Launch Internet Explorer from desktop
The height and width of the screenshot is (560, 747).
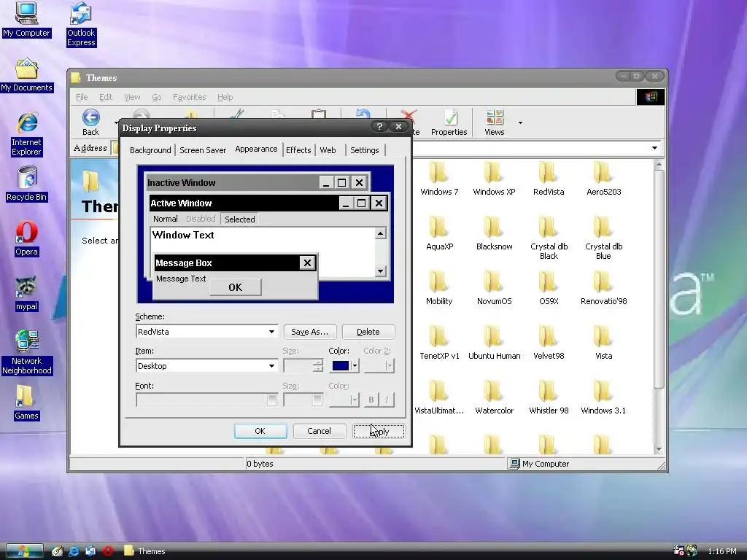[x=27, y=134]
